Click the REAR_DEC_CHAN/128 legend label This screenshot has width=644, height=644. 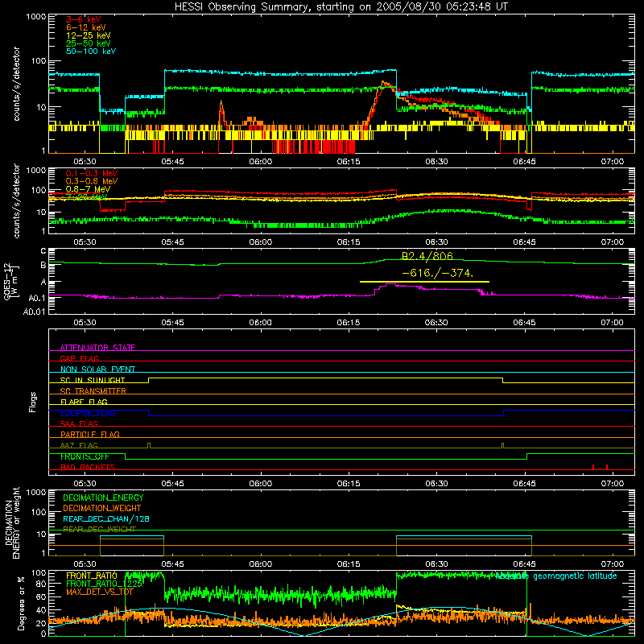click(106, 518)
